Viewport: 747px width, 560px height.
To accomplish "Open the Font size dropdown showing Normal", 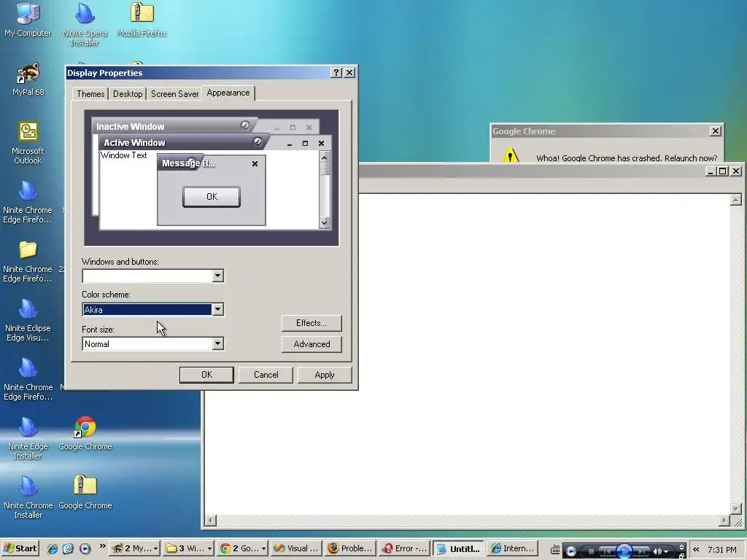I will coord(217,344).
